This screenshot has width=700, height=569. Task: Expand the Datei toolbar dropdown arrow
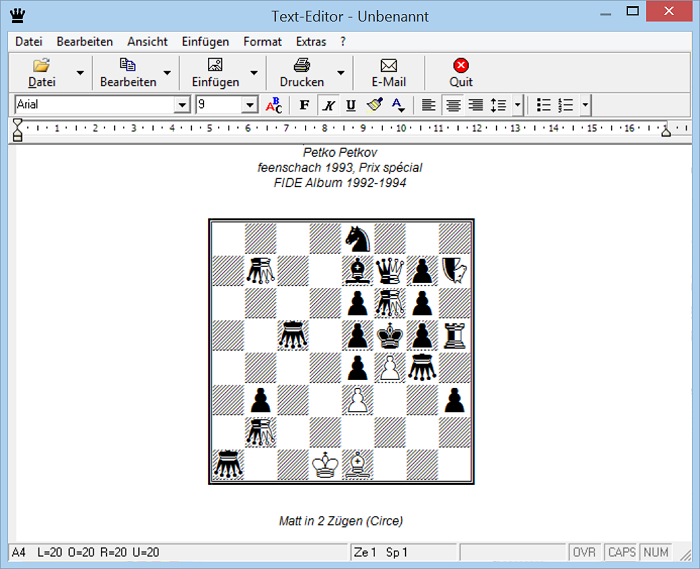tap(80, 73)
